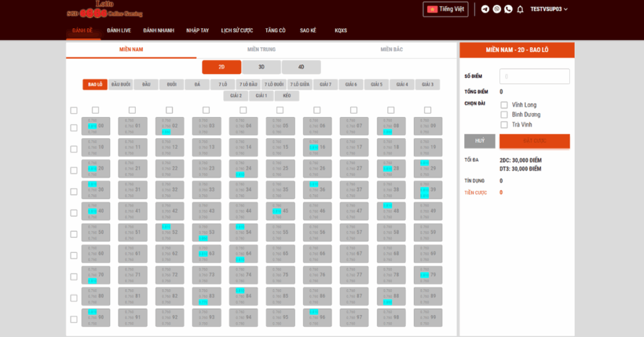
Task: Enable the Bình Dương station checkbox
Action: [504, 114]
